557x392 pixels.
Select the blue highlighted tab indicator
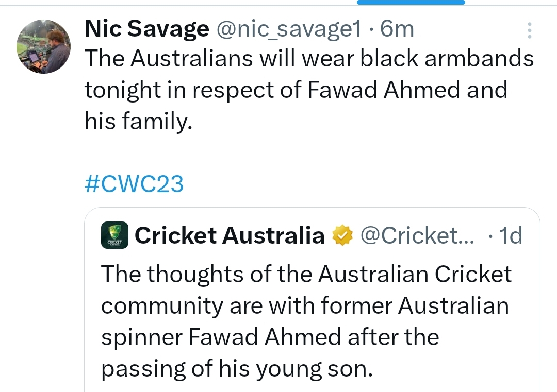pos(411,2)
